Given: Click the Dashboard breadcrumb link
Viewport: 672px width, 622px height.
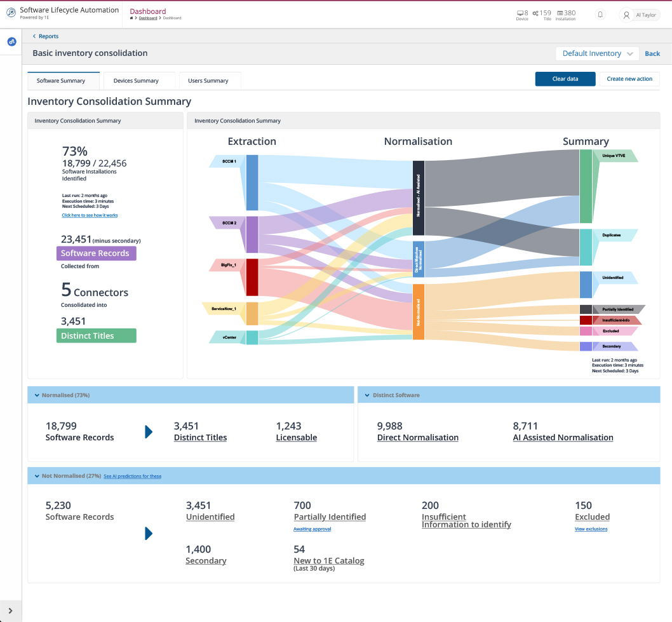Looking at the screenshot, I should [148, 18].
